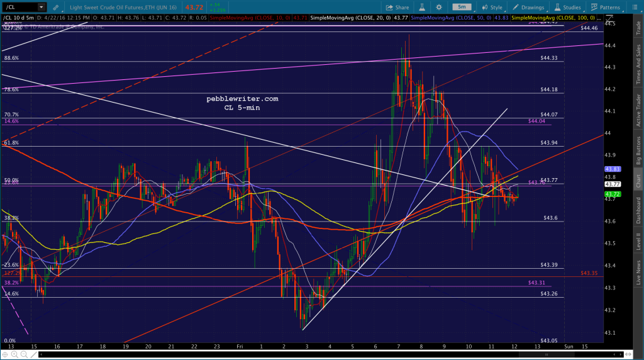Image resolution: width=644 pixels, height=360 pixels.
Task: Click the chart scale icon above price axis
Action: 609,18
